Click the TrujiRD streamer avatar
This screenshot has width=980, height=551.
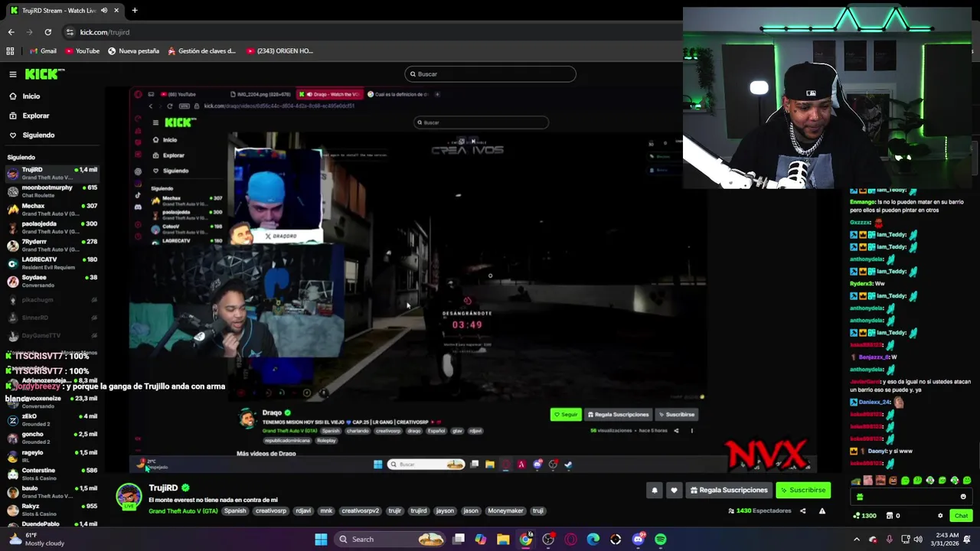pos(129,497)
